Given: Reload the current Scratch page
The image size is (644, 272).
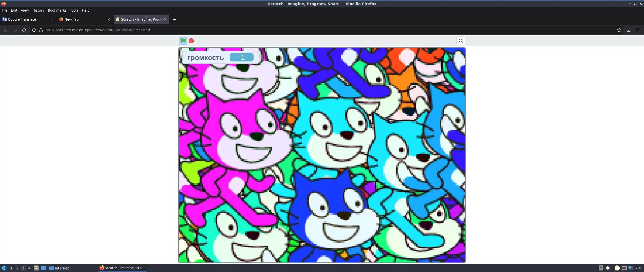Looking at the screenshot, I should click(24, 30).
